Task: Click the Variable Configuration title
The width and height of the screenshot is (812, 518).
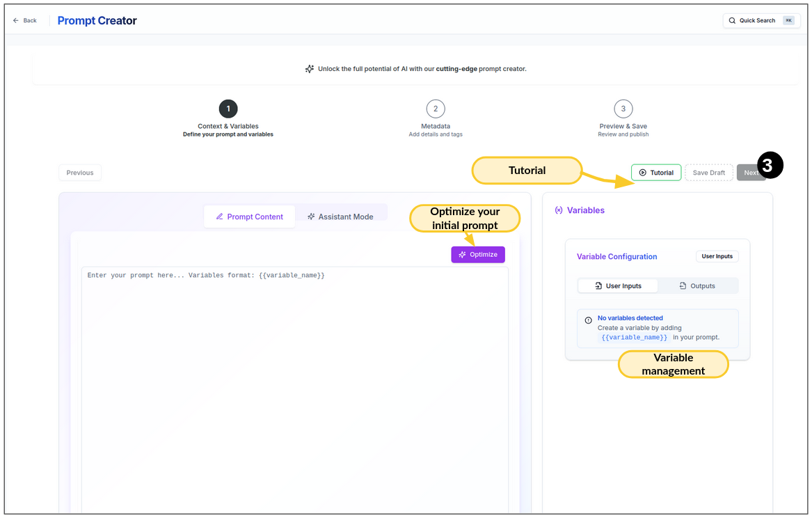Action: [616, 256]
